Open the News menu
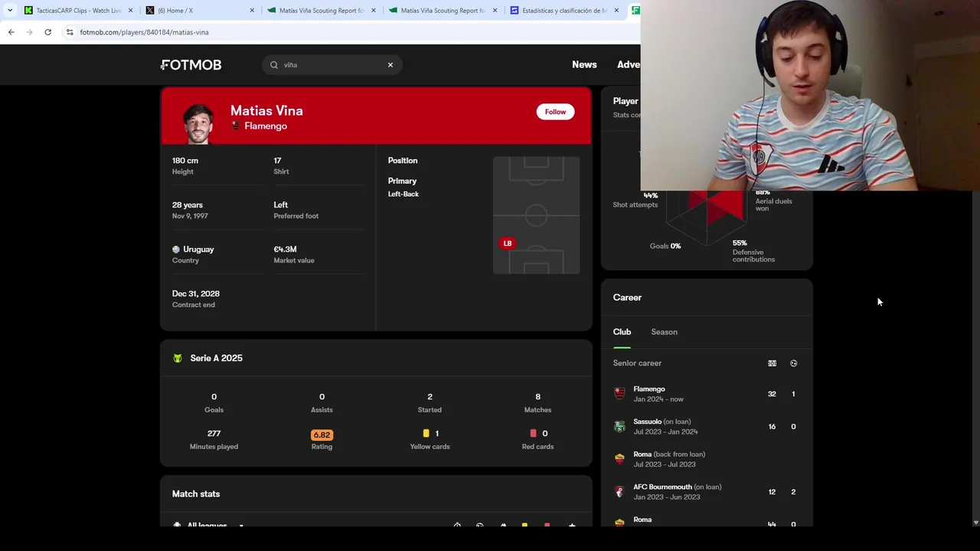 (584, 64)
